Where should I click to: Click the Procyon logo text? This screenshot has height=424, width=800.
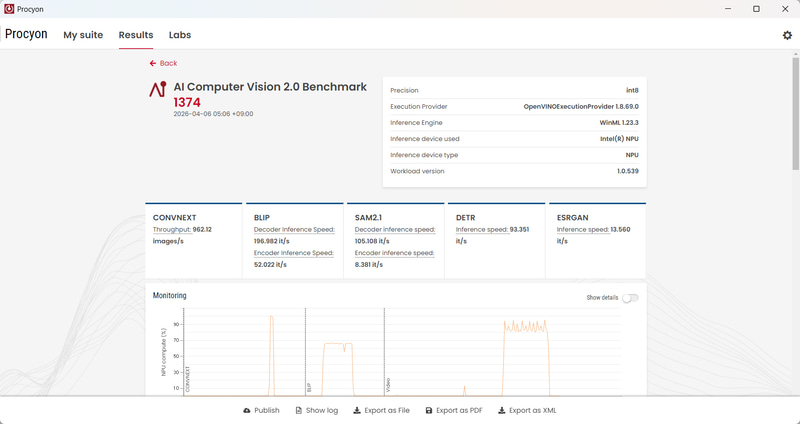tap(26, 34)
